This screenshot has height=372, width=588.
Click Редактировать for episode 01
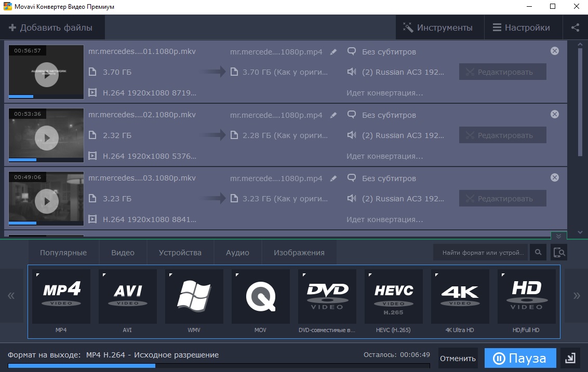coord(502,72)
